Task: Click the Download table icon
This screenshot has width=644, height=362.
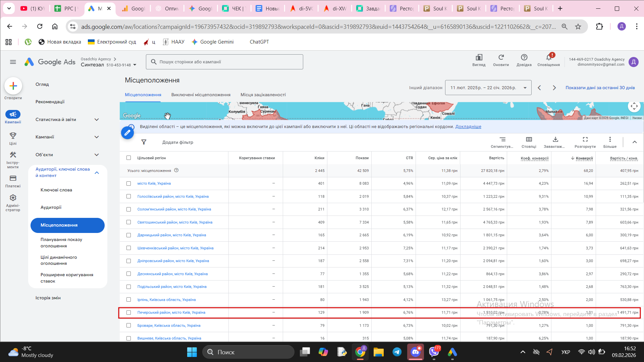Action: click(555, 140)
